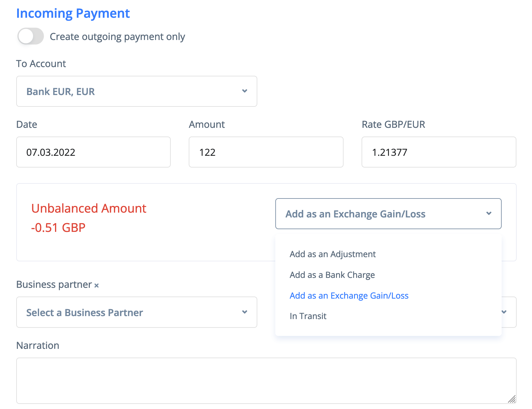532x409 pixels.
Task: Toggle the Create outgoing payment only switch
Action: click(30, 36)
